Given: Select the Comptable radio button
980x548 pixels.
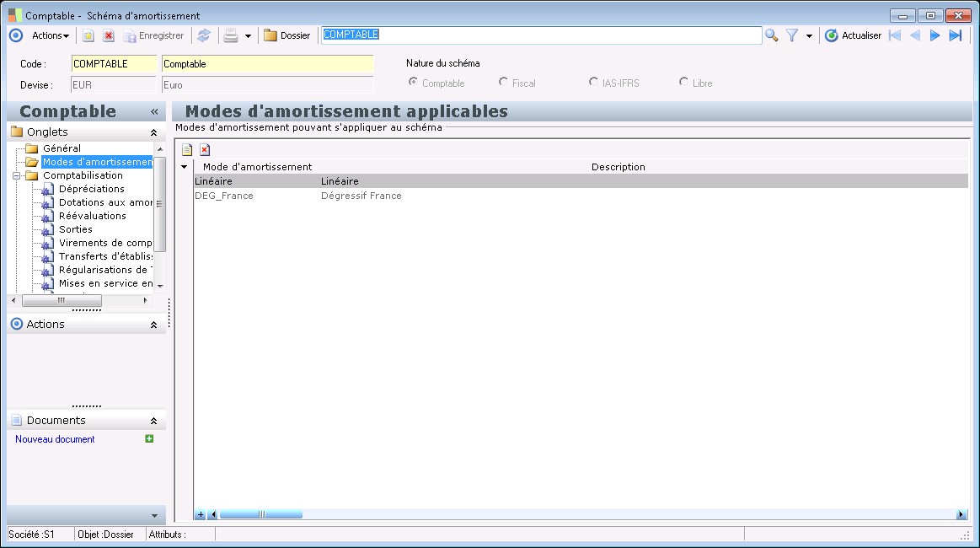Looking at the screenshot, I should [413, 82].
